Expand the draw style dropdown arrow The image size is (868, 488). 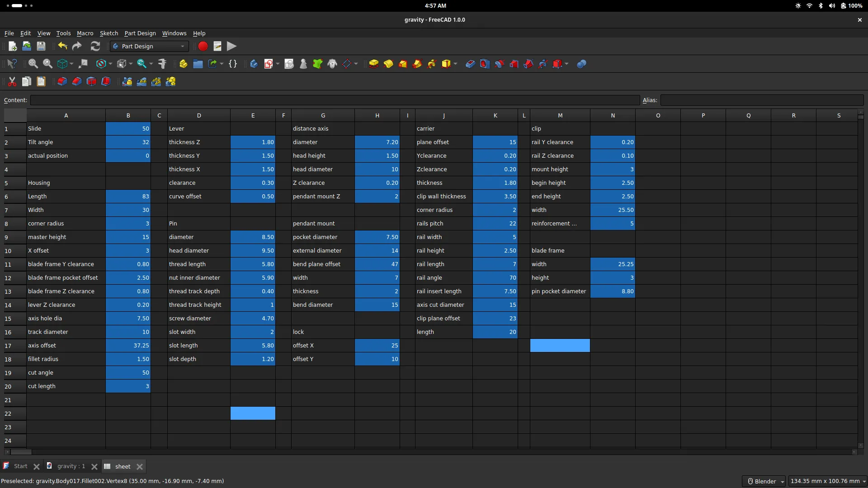click(x=110, y=64)
